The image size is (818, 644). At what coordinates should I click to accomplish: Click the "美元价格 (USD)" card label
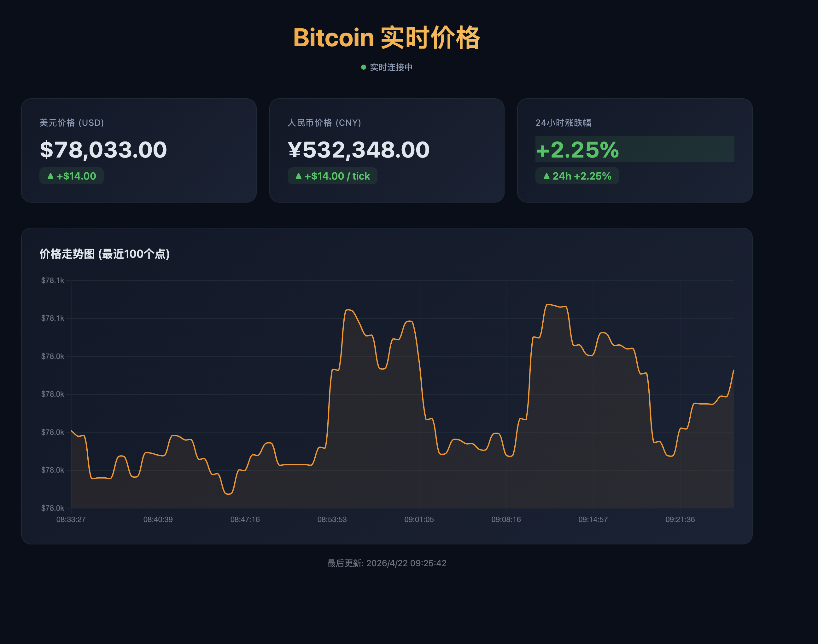(x=72, y=123)
